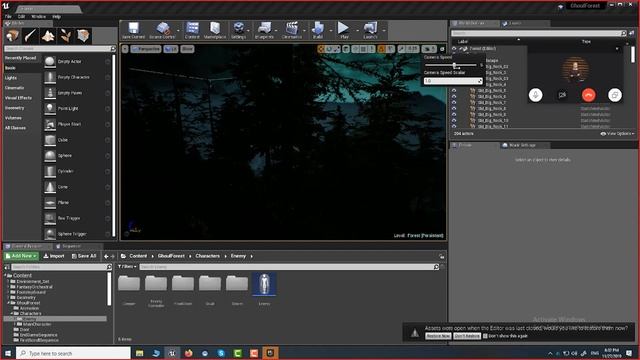The image size is (640, 360).
Task: Collapse the GhoulForest folder tree
Action: click(x=9, y=303)
